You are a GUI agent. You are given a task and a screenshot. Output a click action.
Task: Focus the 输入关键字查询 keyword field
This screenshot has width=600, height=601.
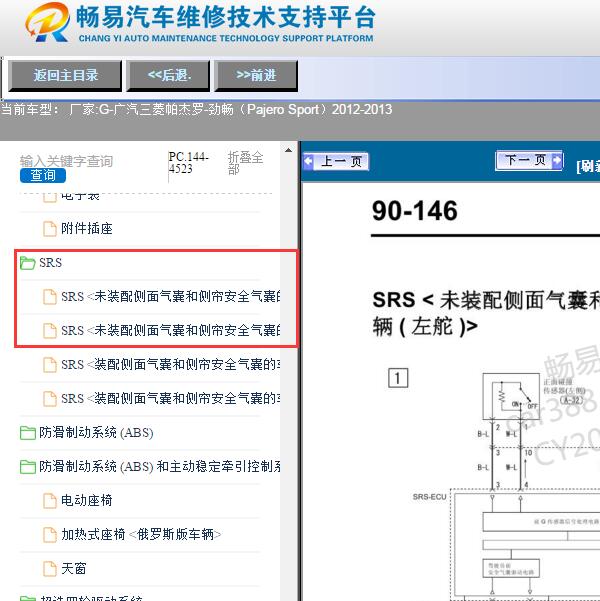(67, 161)
